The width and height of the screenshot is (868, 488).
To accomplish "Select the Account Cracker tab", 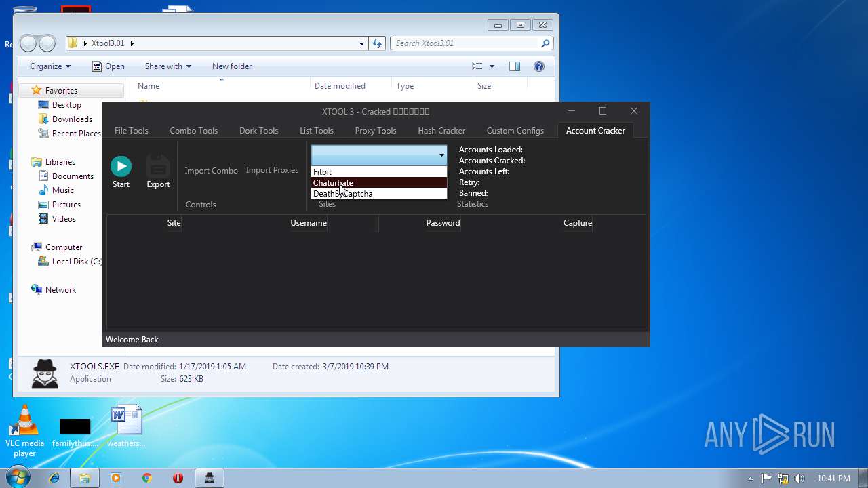I will [595, 131].
